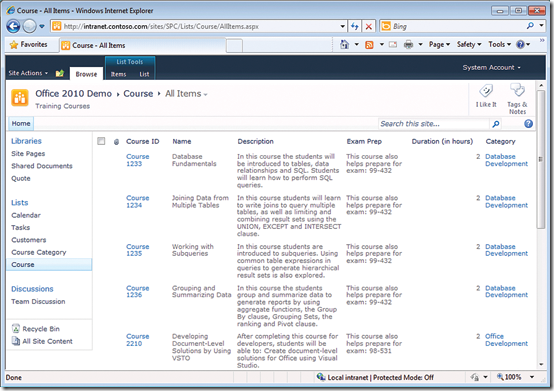
Task: Open the Course 1235 link
Action: point(137,250)
